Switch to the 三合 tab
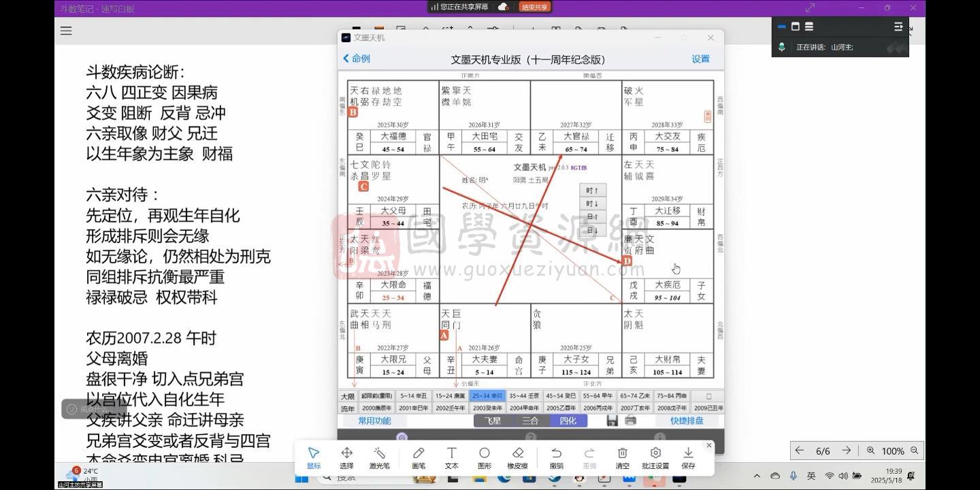The height and width of the screenshot is (490, 980). point(529,421)
